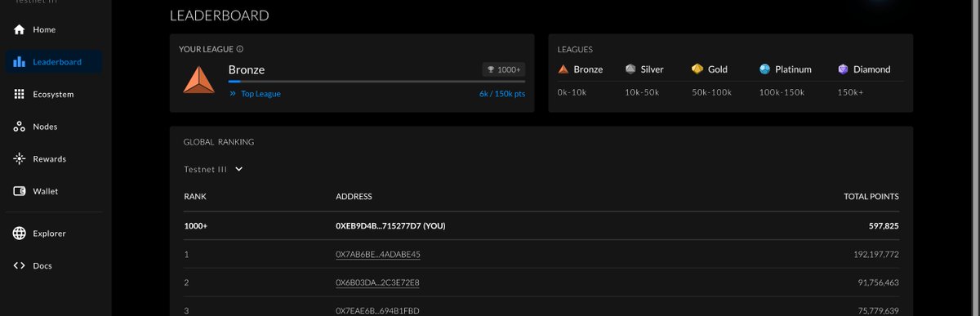Click the RANK column header
The height and width of the screenshot is (316, 980).
click(195, 197)
